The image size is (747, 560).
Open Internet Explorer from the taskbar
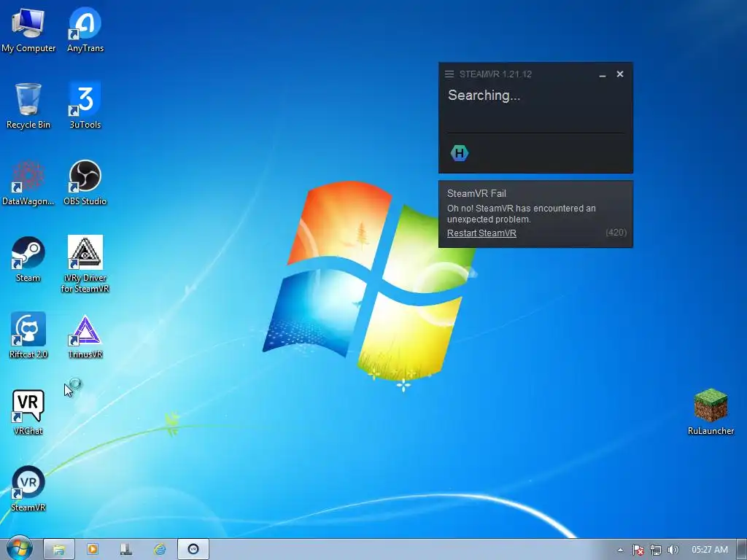(160, 549)
